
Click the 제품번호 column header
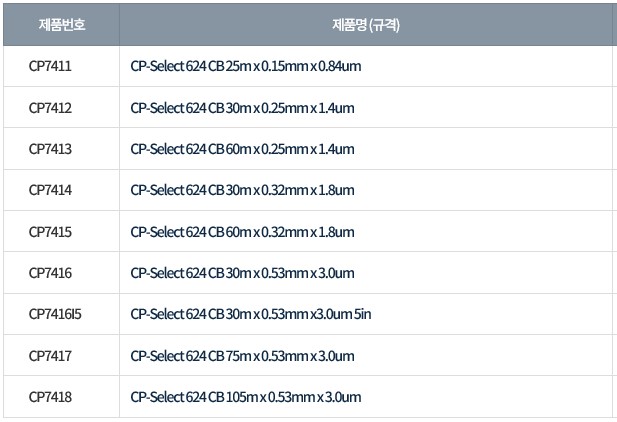point(61,25)
